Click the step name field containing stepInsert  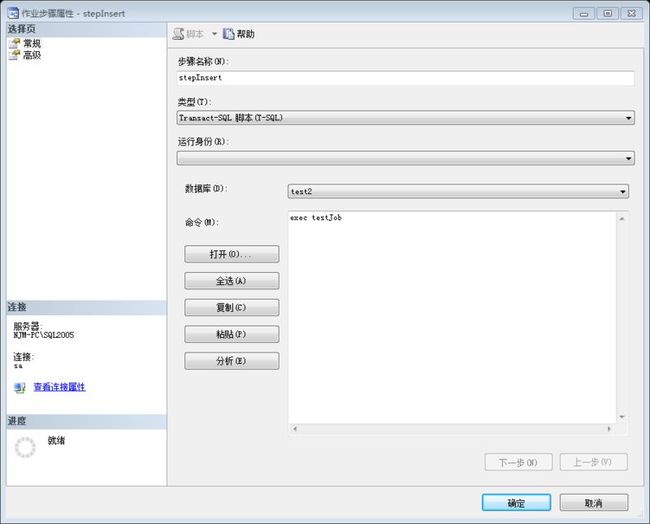click(405, 78)
